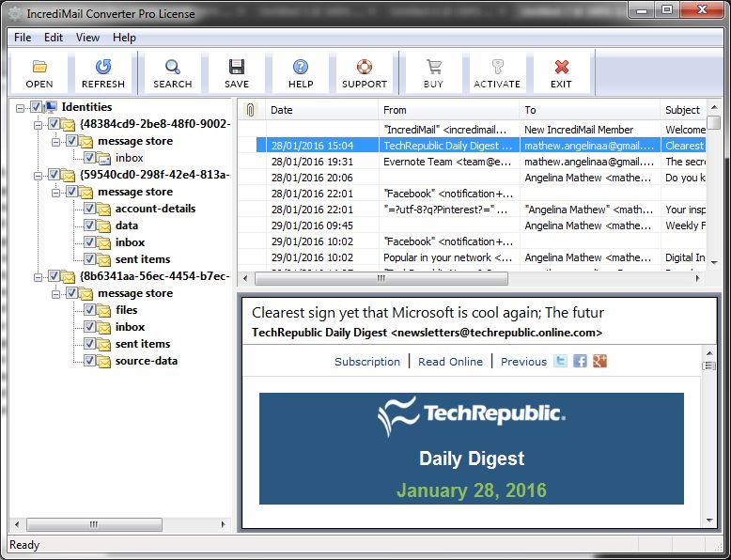This screenshot has width=731, height=560.
Task: Click the Refresh toolbar icon
Action: tap(103, 72)
